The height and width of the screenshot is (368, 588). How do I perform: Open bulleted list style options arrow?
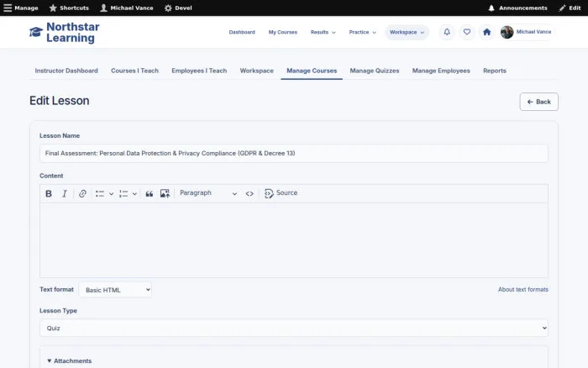(x=112, y=193)
